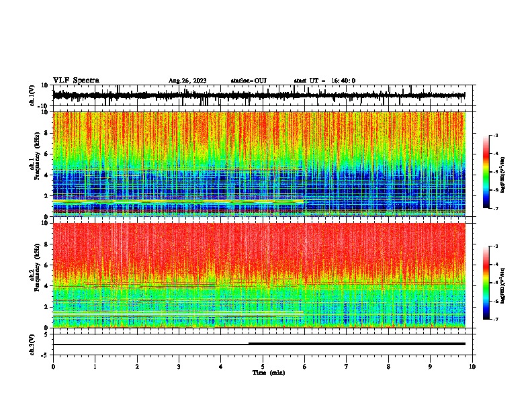Click the ch.2 color scale unit label
Image resolution: width=532 pixels, height=411 pixels.
point(502,286)
